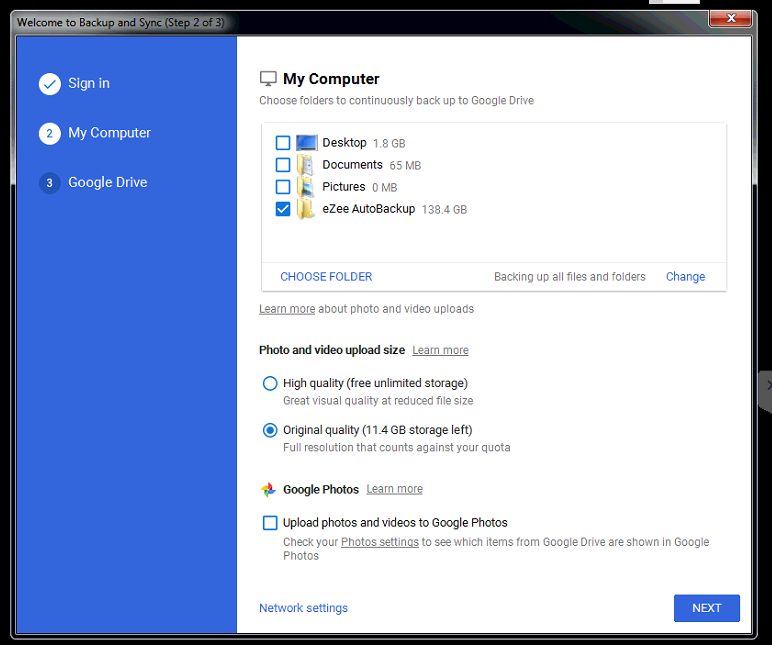Open Learn more beside Google Photos

[x=394, y=489]
